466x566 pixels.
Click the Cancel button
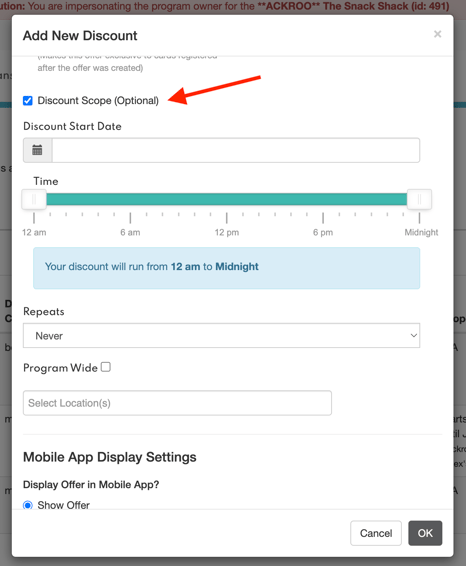tap(376, 533)
